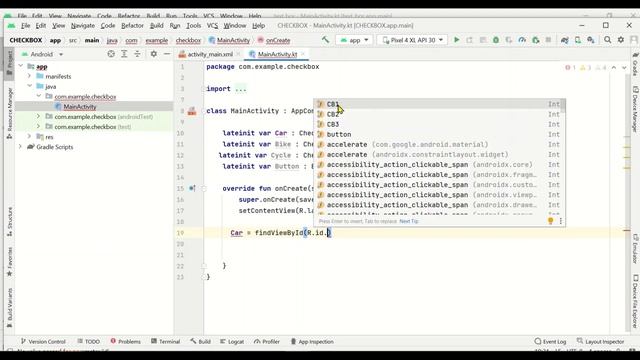Go to previous highlighted error arrow
This screenshot has height=360, width=640.
[614, 67]
